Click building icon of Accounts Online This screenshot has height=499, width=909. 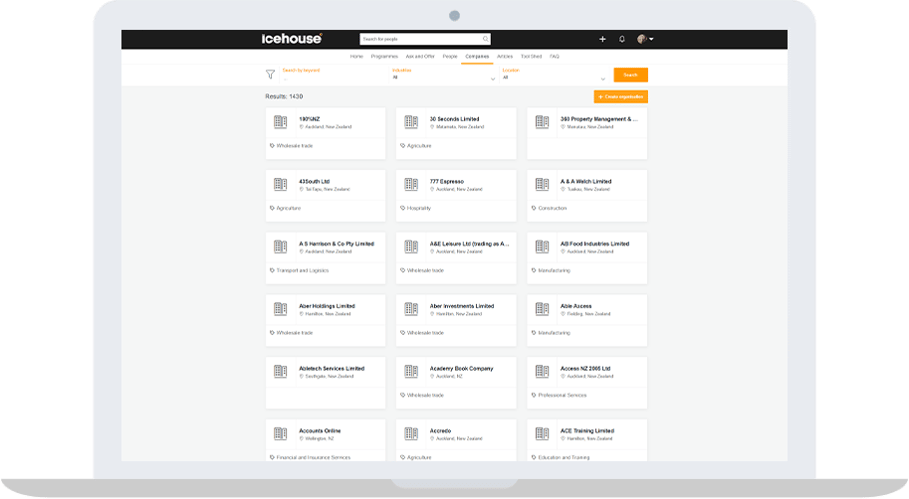click(x=281, y=434)
